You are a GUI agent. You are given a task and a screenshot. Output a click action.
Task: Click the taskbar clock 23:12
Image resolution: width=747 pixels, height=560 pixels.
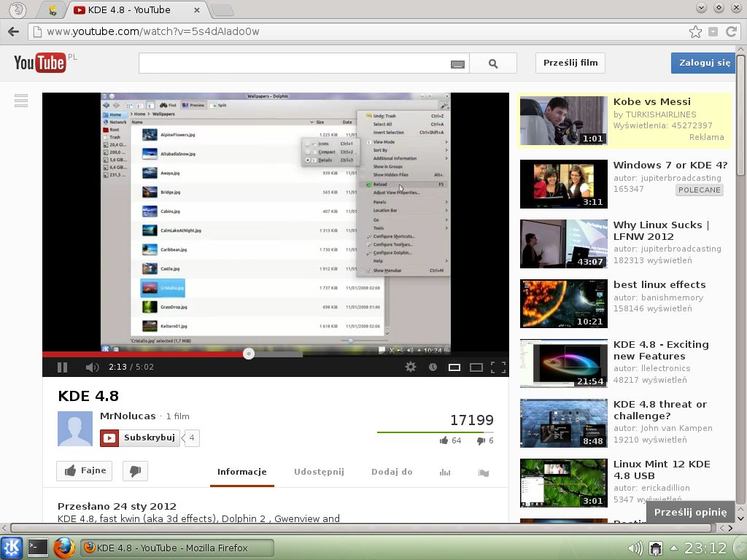click(705, 548)
